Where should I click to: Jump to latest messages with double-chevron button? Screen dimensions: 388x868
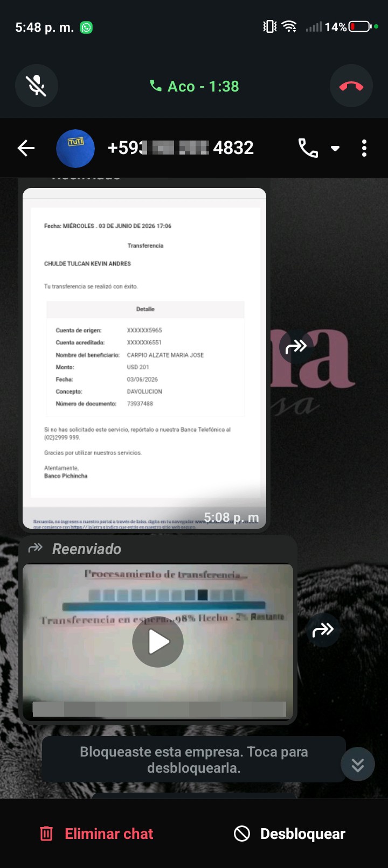(x=358, y=764)
